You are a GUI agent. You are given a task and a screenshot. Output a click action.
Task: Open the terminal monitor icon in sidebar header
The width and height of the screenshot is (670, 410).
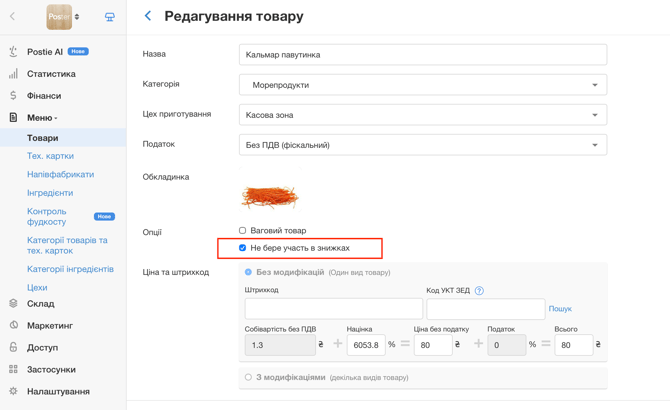tap(110, 17)
